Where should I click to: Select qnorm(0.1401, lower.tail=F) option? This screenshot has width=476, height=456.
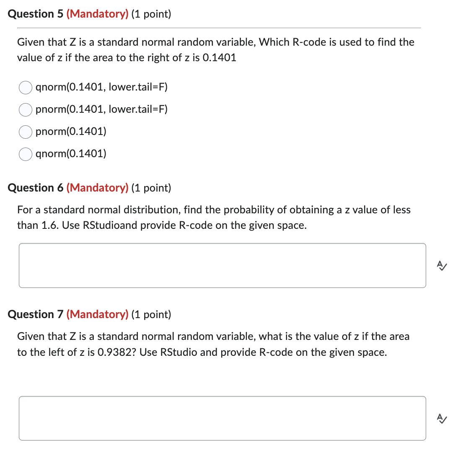[25, 88]
